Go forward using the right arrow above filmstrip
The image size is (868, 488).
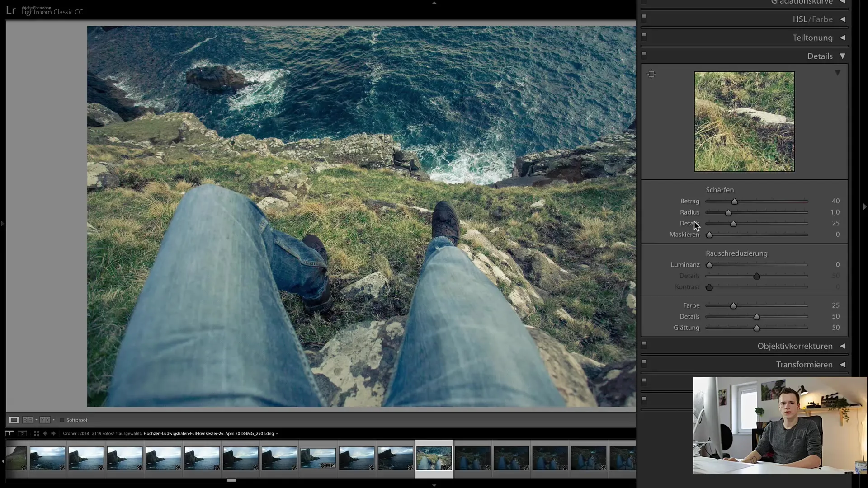[x=53, y=433]
